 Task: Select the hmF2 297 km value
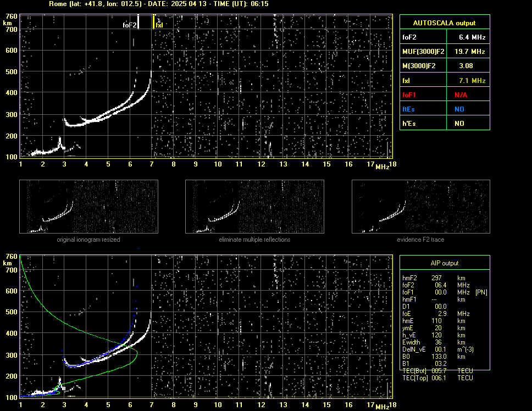(436, 278)
